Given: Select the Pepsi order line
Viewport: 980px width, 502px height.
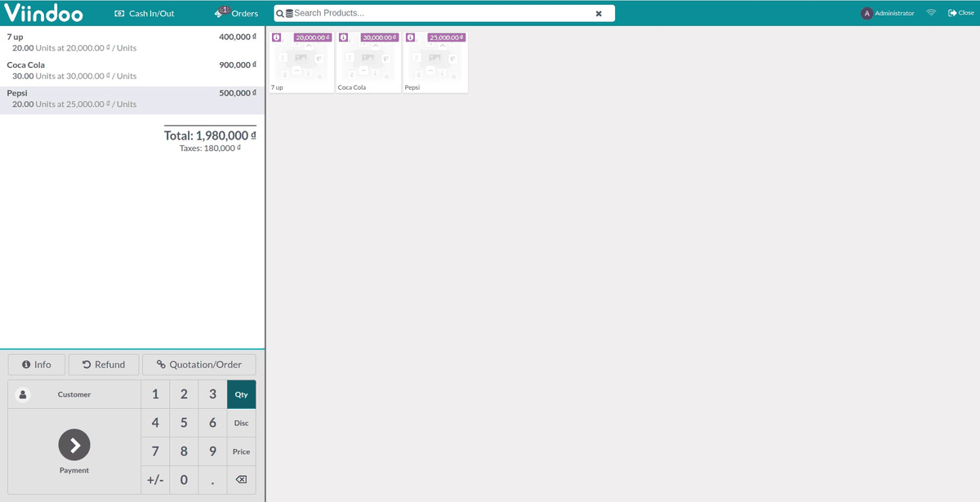Looking at the screenshot, I should click(x=132, y=99).
